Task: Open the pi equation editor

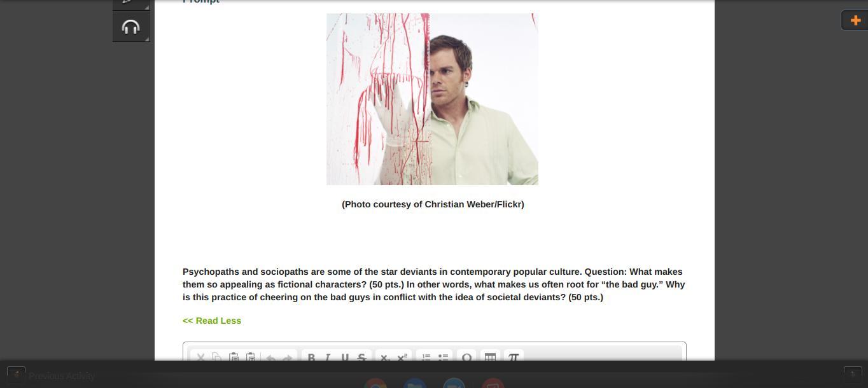Action: [x=514, y=357]
